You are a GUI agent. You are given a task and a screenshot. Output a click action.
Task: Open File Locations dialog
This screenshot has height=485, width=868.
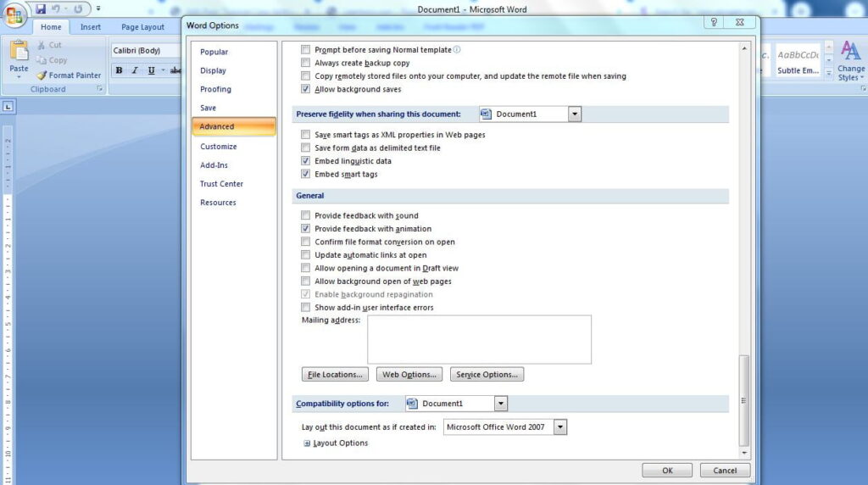pos(335,375)
